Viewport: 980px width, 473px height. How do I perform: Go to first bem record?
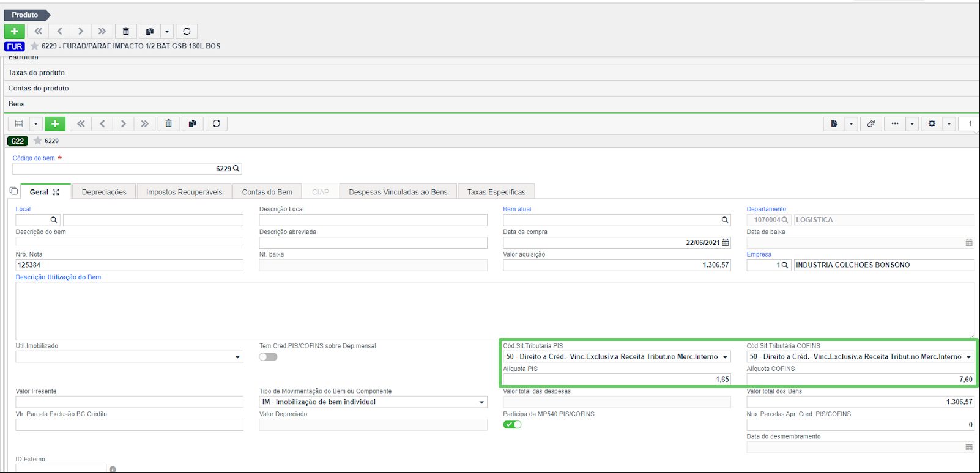click(81, 123)
